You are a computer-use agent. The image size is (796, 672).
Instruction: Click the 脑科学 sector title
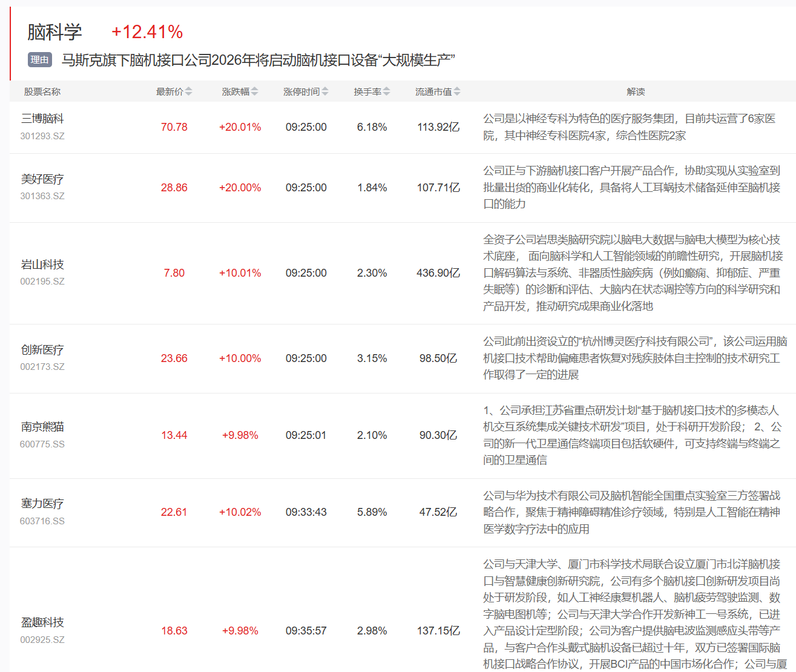point(54,32)
